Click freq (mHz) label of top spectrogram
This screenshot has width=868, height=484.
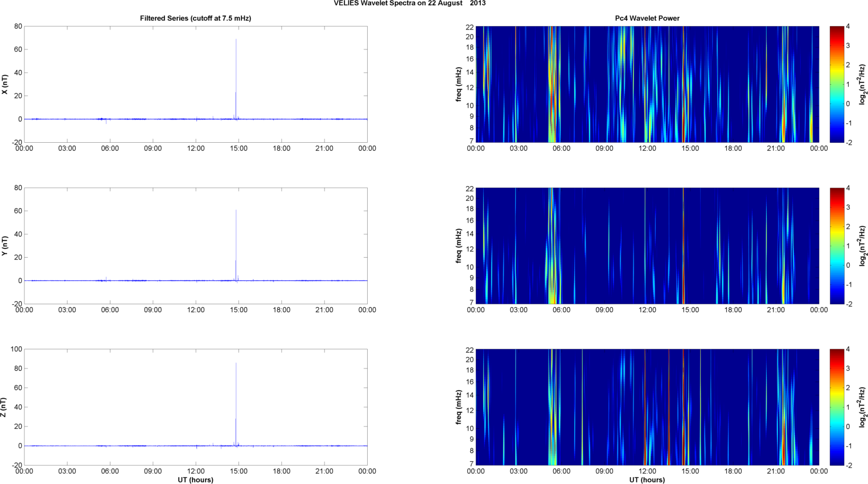(x=458, y=84)
